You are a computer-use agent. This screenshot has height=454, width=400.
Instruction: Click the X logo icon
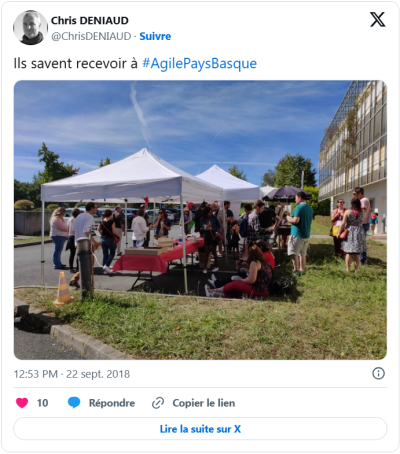[377, 20]
